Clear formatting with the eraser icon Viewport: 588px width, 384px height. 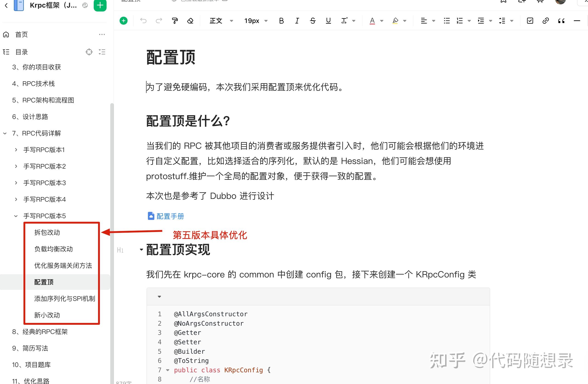(190, 20)
